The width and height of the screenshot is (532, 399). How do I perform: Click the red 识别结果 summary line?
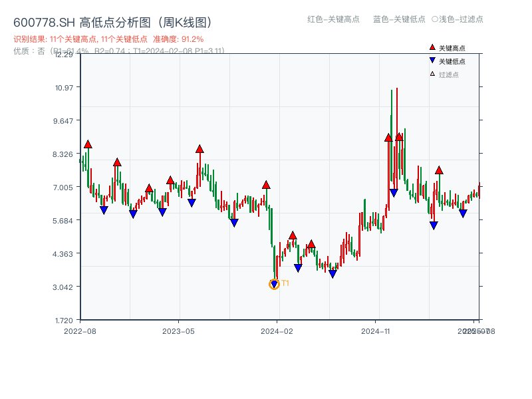[x=108, y=39]
